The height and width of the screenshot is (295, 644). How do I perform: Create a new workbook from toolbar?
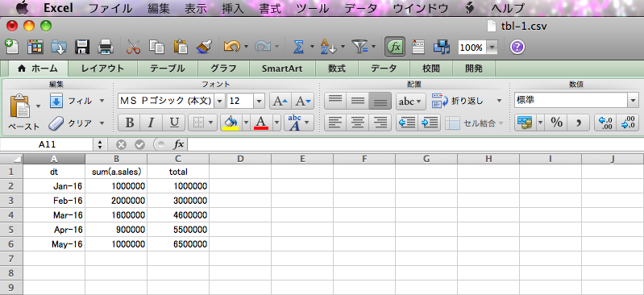click(x=12, y=47)
